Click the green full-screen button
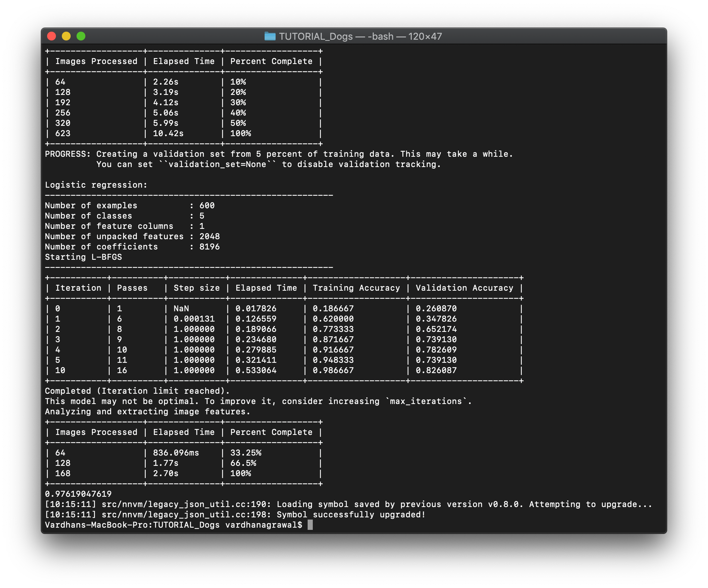This screenshot has height=588, width=708. point(81,36)
